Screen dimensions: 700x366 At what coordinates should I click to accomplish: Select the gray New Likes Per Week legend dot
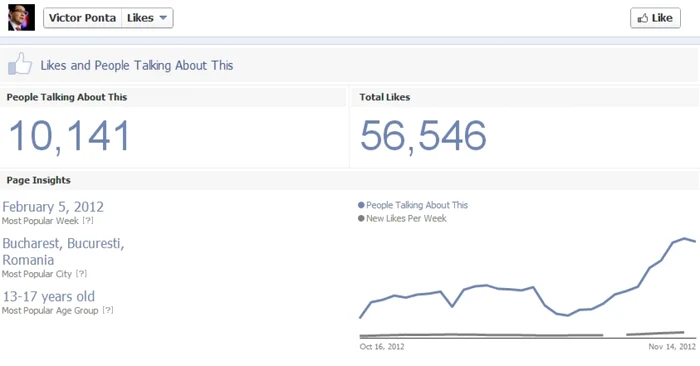(361, 218)
